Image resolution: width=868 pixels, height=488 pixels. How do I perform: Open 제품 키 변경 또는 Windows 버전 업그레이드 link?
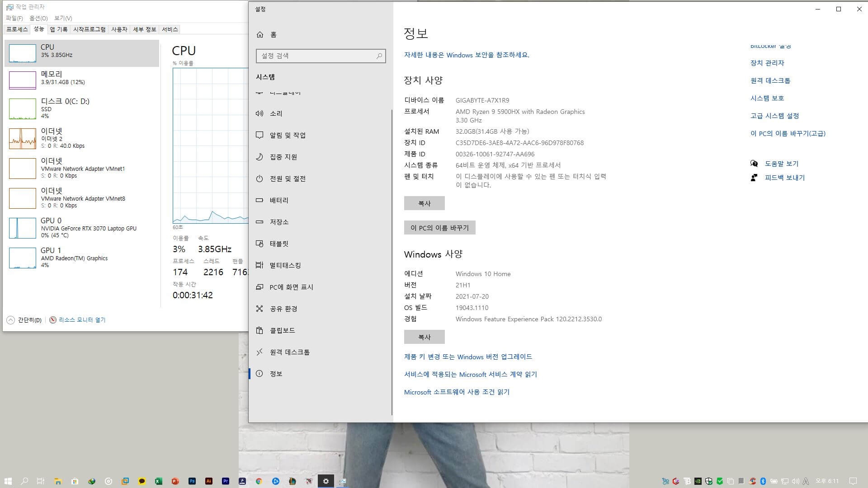[468, 357]
